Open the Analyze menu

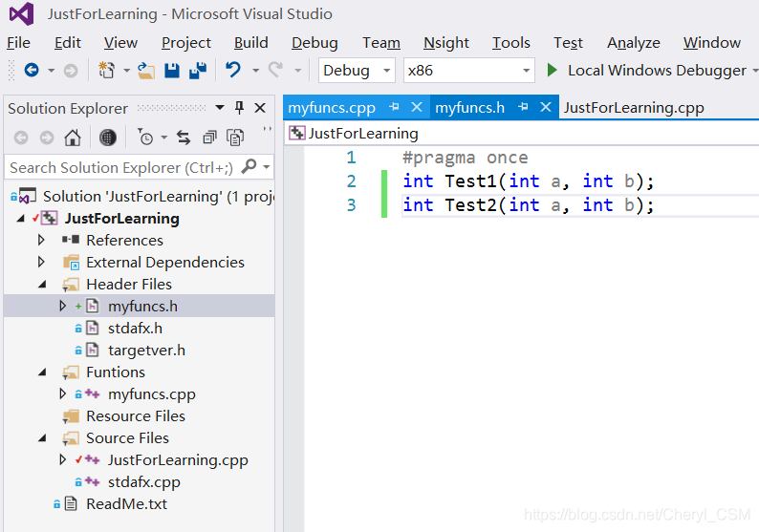click(x=633, y=43)
